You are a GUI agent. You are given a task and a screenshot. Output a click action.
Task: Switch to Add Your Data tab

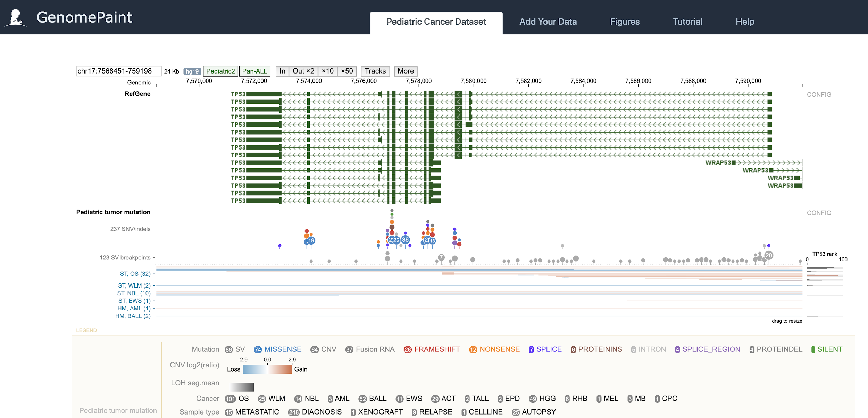pos(548,22)
